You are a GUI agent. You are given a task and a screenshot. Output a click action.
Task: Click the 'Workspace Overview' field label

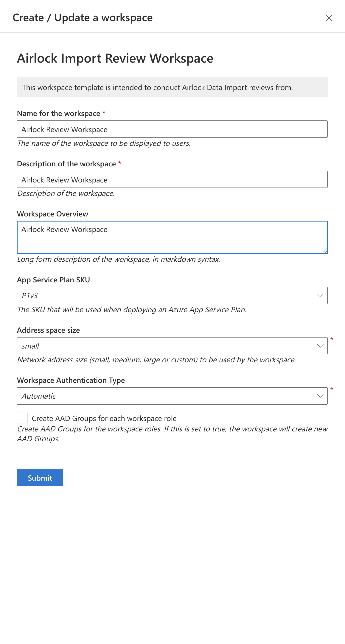tap(52, 214)
